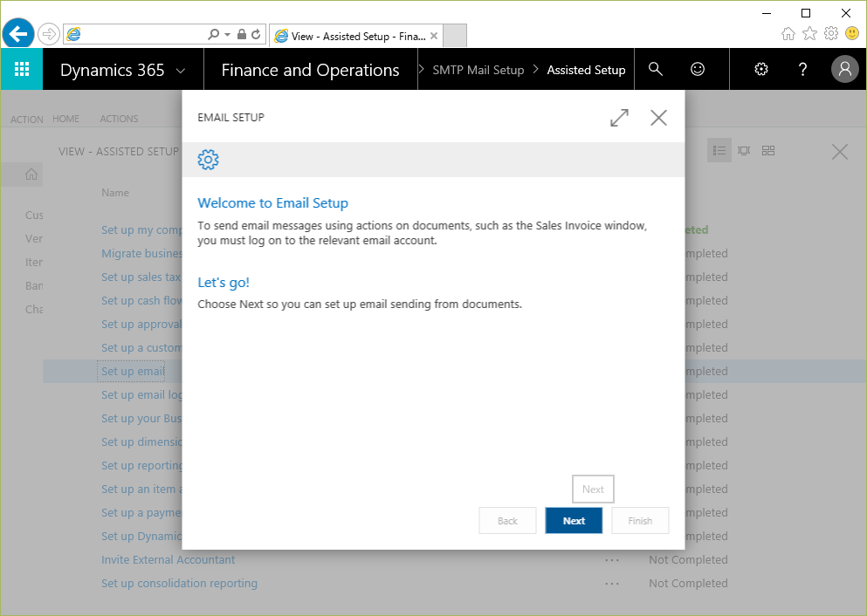Click the search magnifier in the top bar

coord(655,69)
